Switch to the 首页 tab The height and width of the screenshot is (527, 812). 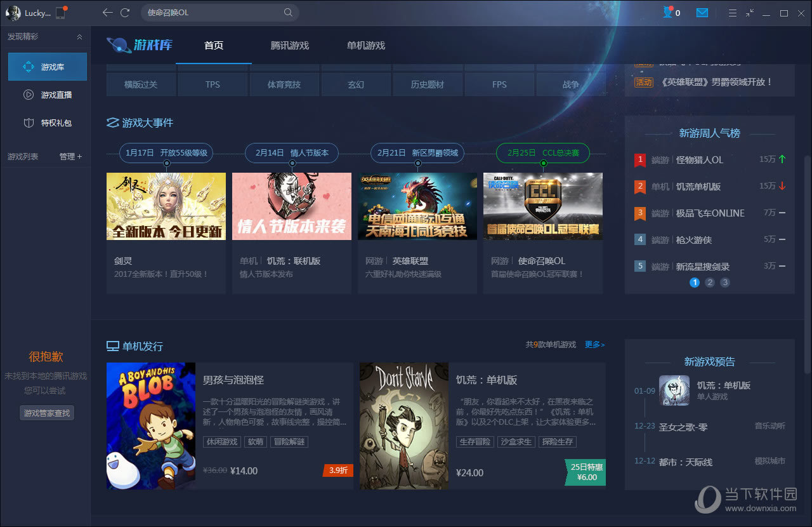tap(214, 46)
